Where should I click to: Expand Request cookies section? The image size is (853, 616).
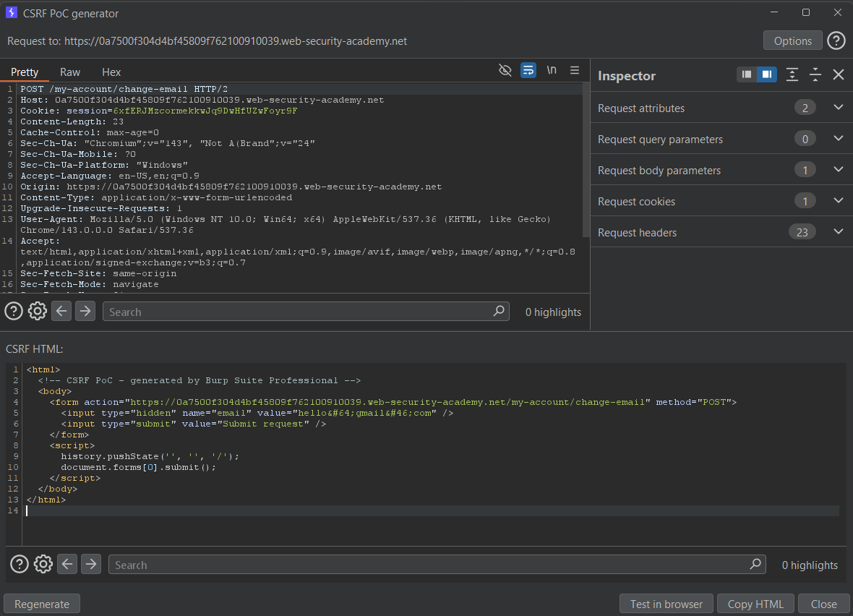click(x=721, y=201)
